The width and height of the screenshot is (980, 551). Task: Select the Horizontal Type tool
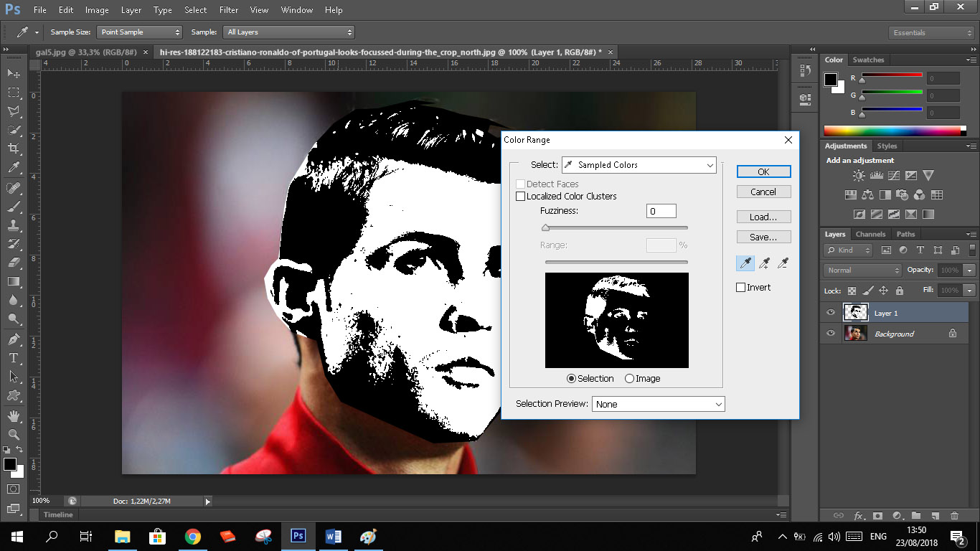14,357
